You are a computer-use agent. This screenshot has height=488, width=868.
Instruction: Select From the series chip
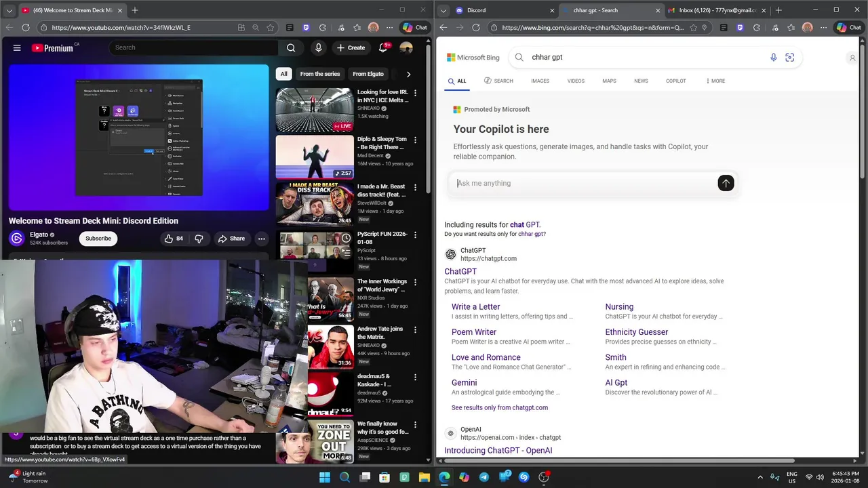[x=320, y=74]
